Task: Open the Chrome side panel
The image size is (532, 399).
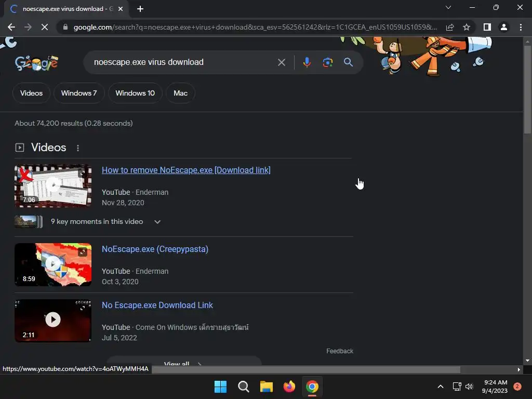Action: (487, 27)
